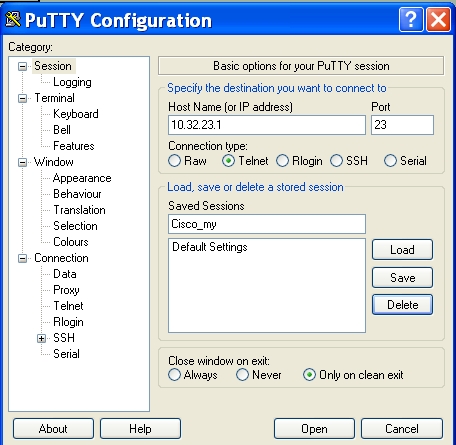Open the Colours settings category
Viewport: 456px width, 445px height.
(71, 242)
